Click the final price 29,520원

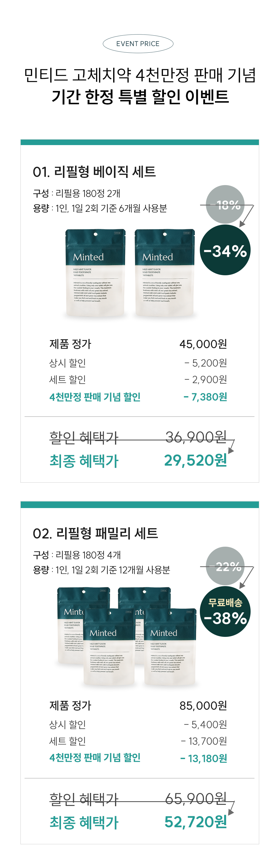click(x=195, y=460)
